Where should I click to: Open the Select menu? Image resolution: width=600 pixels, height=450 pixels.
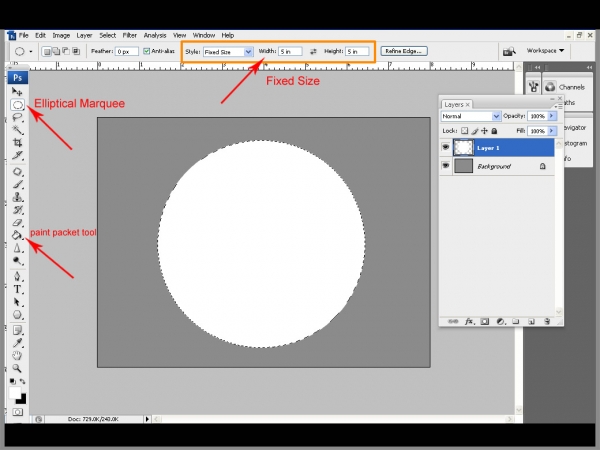click(108, 35)
